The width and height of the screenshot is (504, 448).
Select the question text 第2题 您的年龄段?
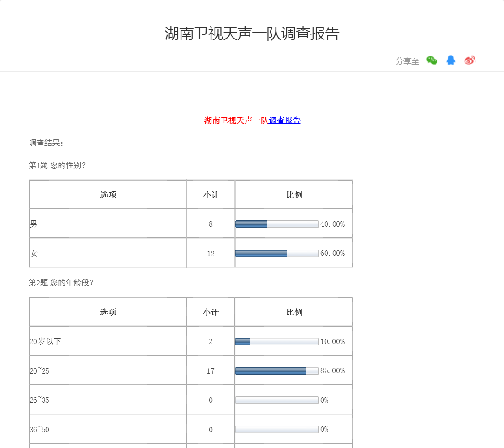[61, 283]
